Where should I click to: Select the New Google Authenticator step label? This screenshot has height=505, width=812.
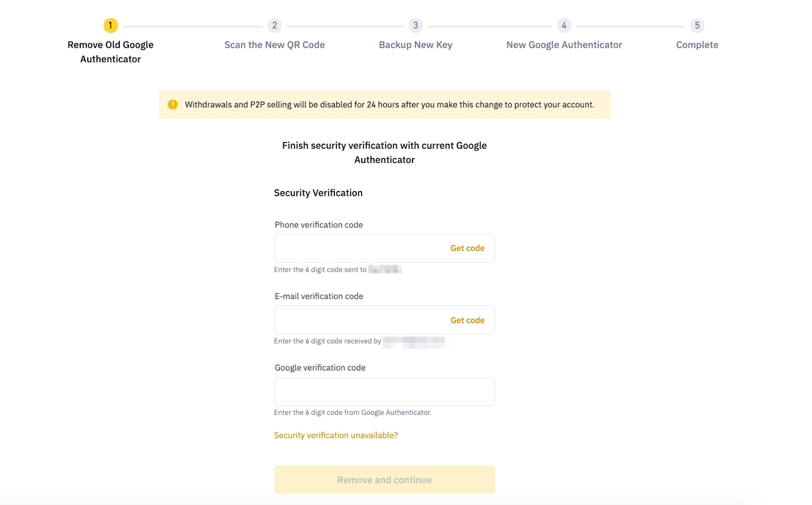click(564, 45)
